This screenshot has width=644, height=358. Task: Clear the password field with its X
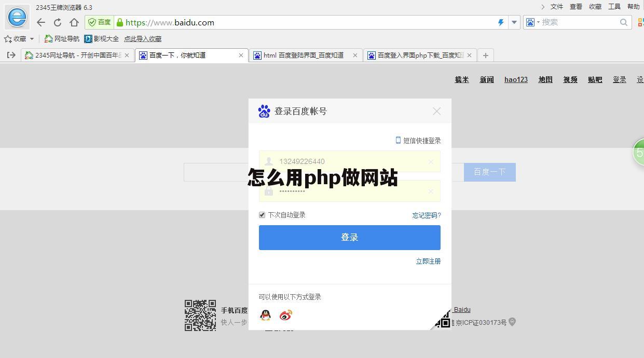click(x=431, y=191)
